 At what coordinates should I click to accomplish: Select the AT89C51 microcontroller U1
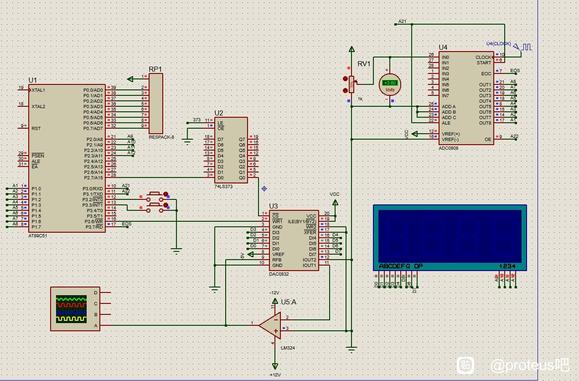67,159
